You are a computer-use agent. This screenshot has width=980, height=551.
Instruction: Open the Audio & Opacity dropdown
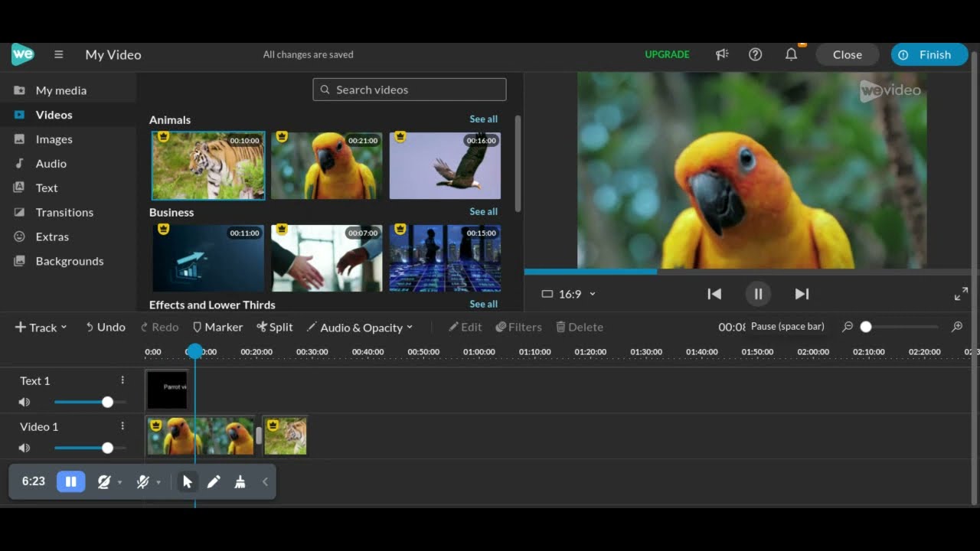tap(360, 327)
